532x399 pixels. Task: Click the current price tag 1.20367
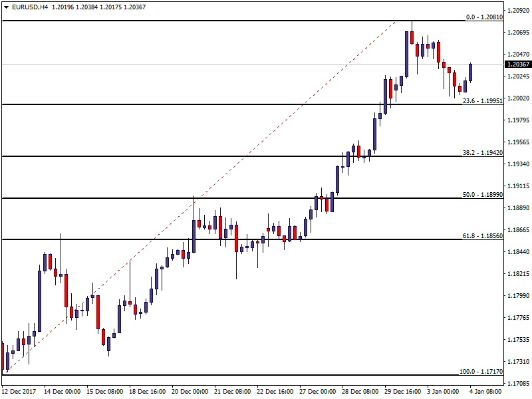(518, 65)
